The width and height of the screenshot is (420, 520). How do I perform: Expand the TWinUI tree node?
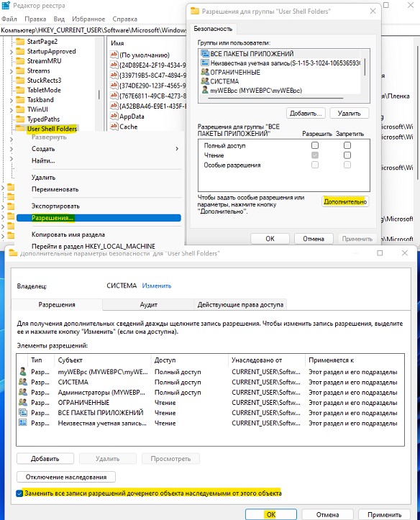(12, 110)
